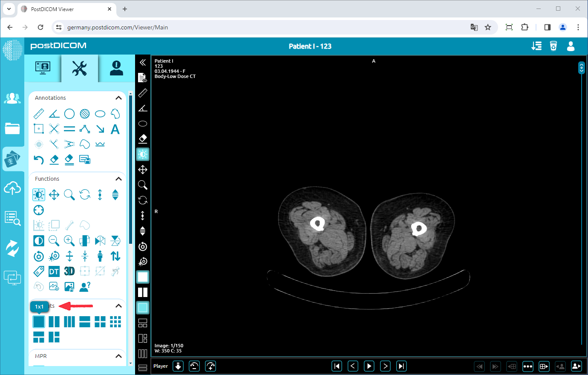Switch to the patient information tab
Screen dimensions: 588x375
tap(116, 68)
